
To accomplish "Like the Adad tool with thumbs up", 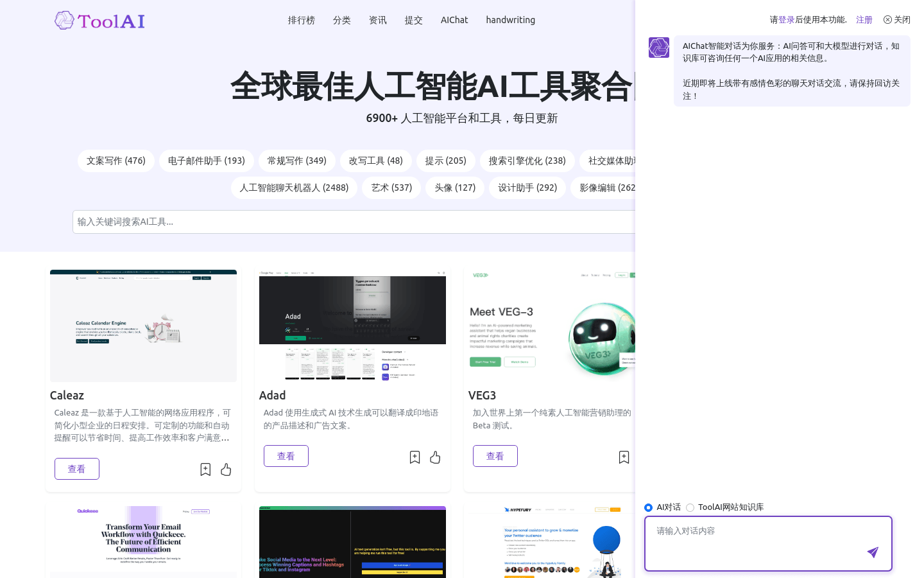I will (x=435, y=457).
